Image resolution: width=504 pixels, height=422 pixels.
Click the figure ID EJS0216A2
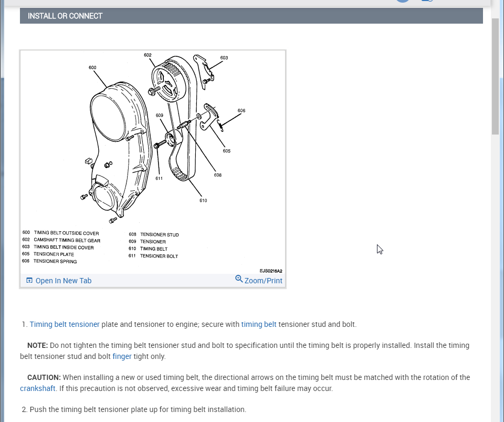click(x=270, y=271)
